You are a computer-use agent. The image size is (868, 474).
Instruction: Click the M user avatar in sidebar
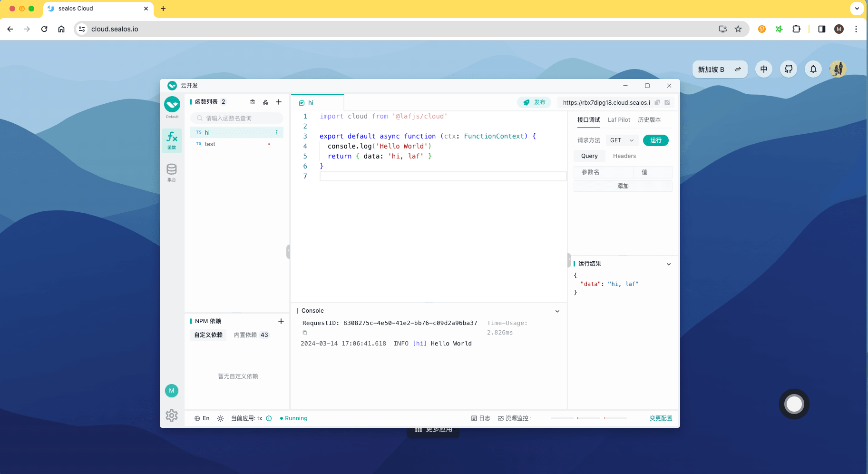click(172, 391)
